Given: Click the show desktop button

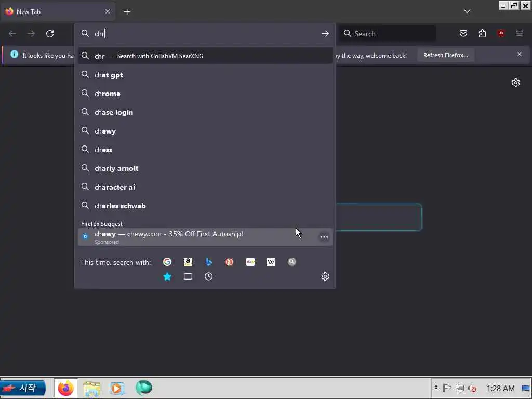Looking at the screenshot, I should coord(526,388).
